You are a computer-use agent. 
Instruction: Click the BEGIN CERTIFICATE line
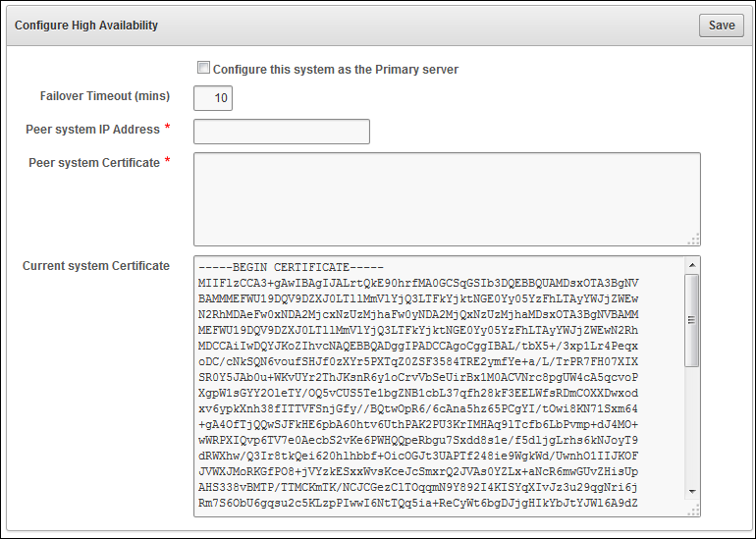pyautogui.click(x=291, y=267)
